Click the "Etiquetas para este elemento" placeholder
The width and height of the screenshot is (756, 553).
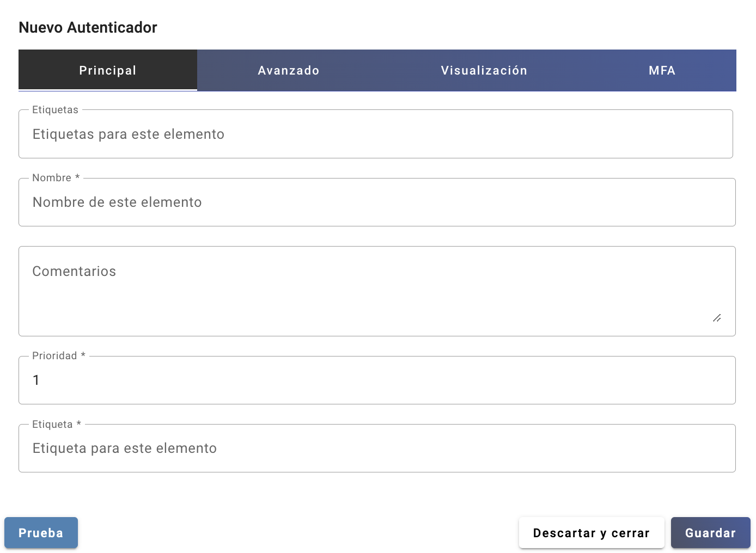(129, 134)
